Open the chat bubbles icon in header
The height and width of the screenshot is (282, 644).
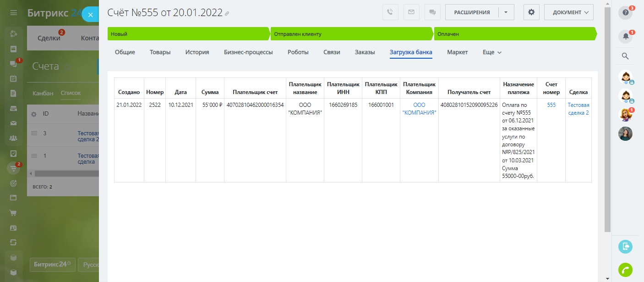coord(432,12)
